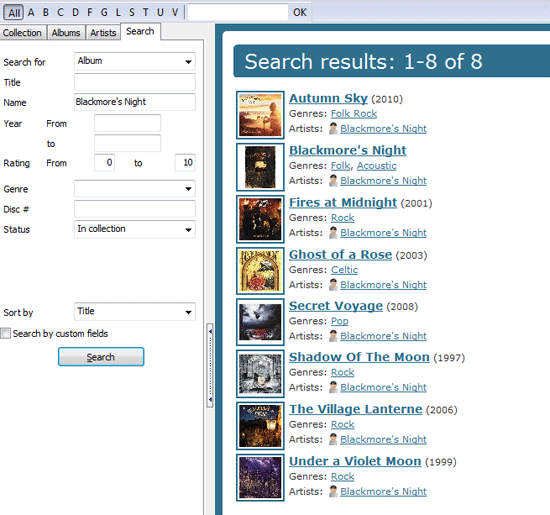Open the Autumn Sky album link
Image resolution: width=550 pixels, height=515 pixels.
point(328,98)
